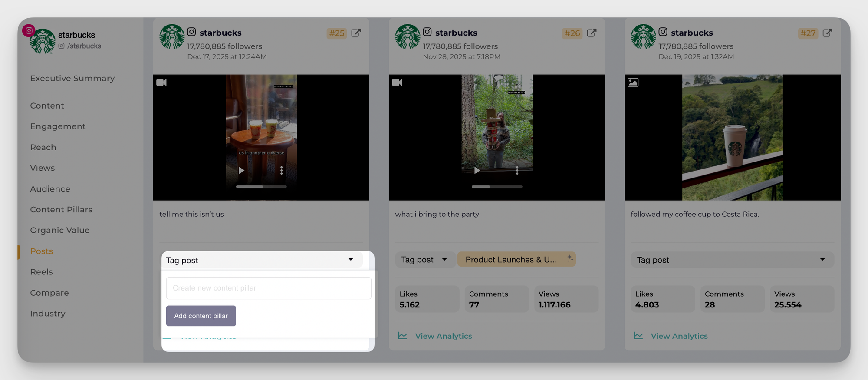Open Views section in sidebar
The height and width of the screenshot is (380, 868).
click(x=42, y=168)
